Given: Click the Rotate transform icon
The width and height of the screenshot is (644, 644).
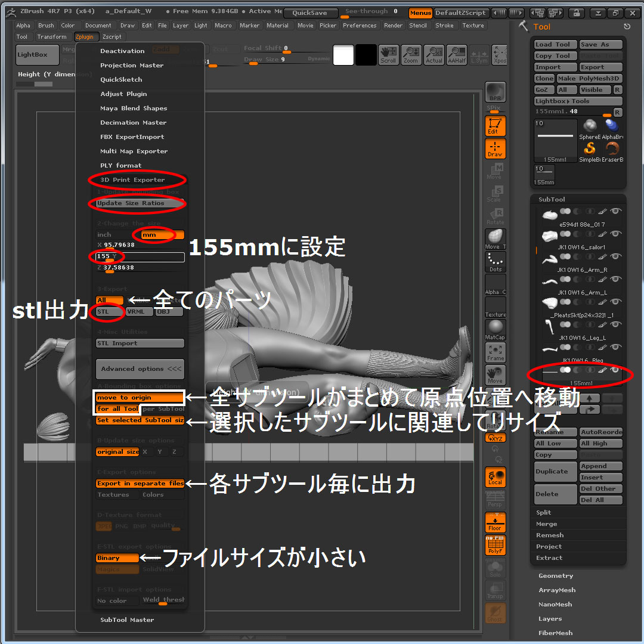Looking at the screenshot, I should pos(496,216).
